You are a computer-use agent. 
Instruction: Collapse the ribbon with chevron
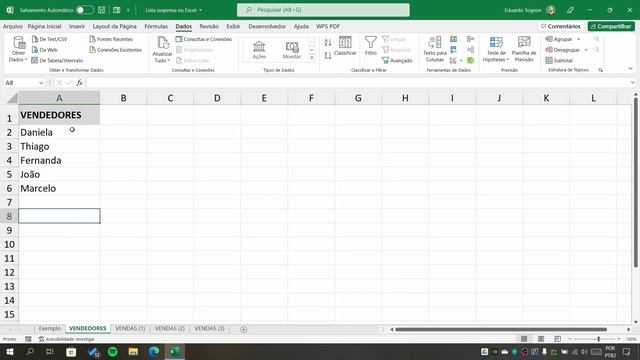[631, 69]
